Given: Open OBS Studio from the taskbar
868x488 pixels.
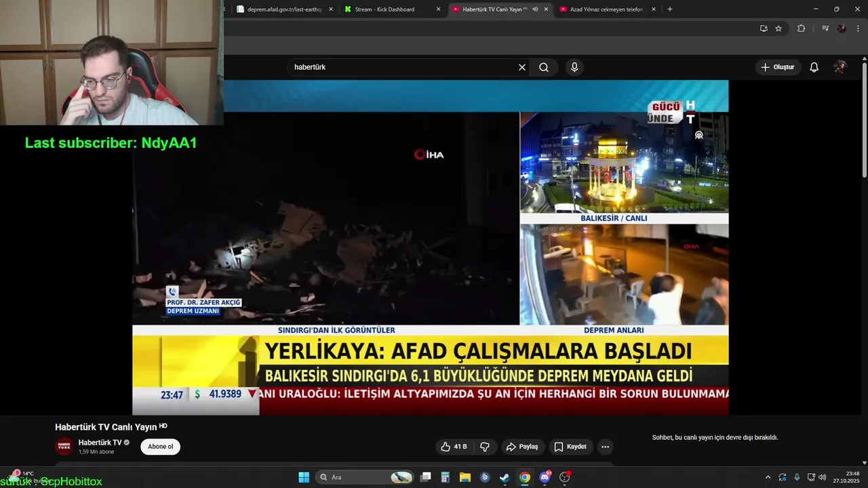Looking at the screenshot, I should [x=565, y=477].
